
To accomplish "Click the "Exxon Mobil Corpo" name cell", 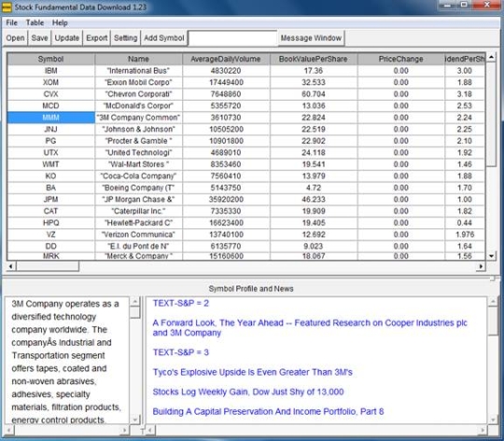I will pos(138,83).
